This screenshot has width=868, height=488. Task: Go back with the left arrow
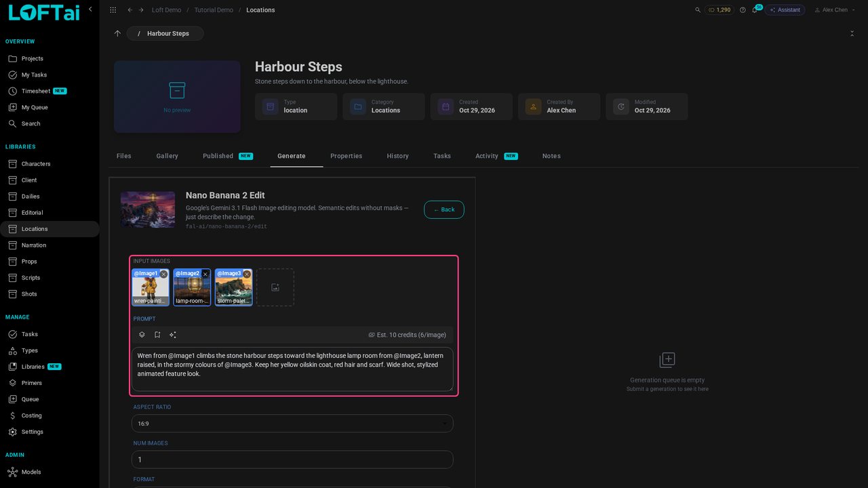pyautogui.click(x=130, y=10)
